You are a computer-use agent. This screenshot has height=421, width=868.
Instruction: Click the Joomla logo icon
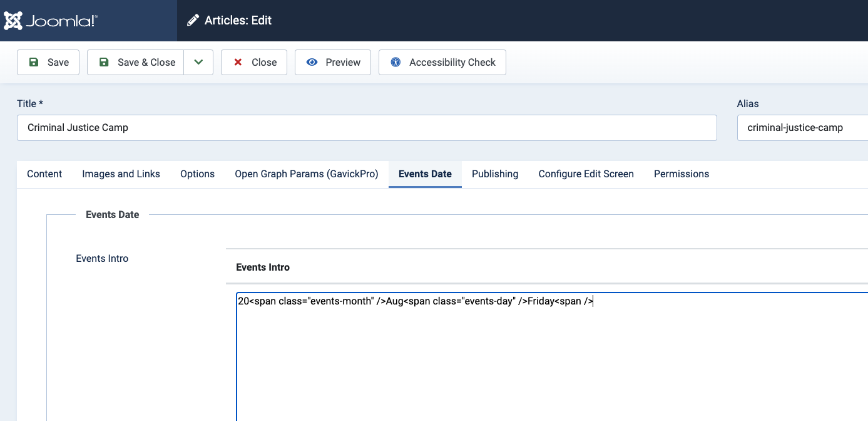(14, 21)
